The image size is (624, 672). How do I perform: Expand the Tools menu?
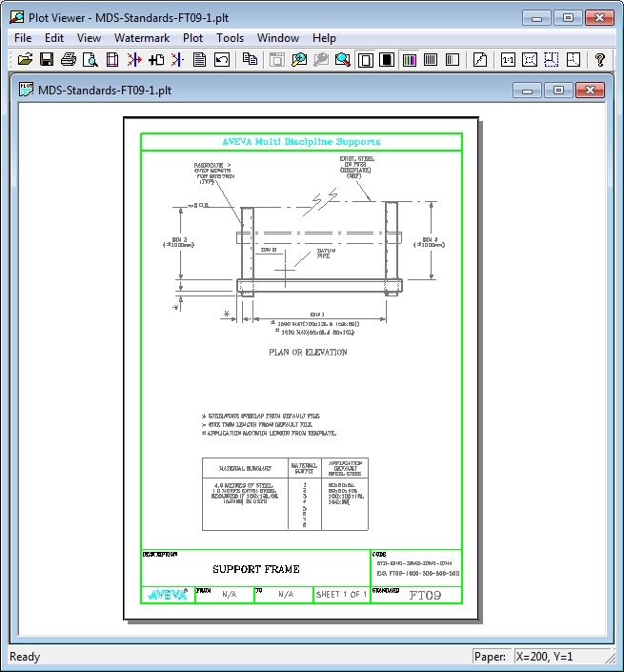pos(230,38)
